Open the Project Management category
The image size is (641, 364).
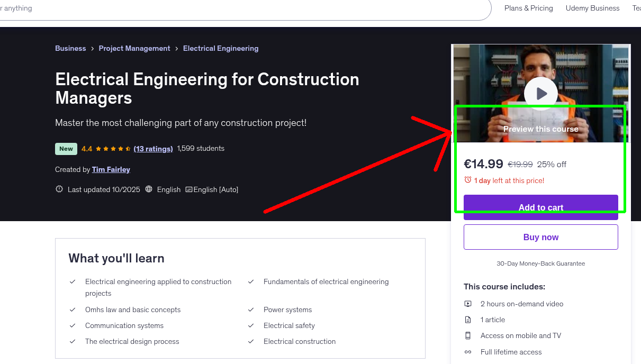coord(134,48)
